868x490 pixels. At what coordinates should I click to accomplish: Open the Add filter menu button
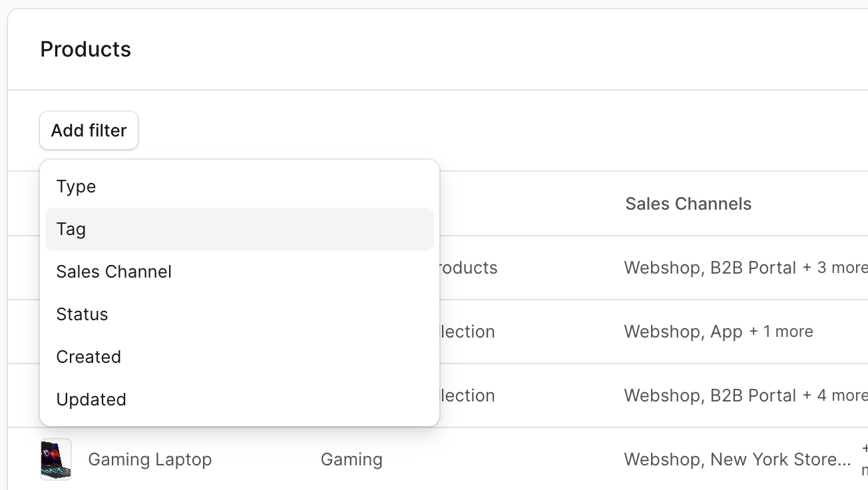point(89,130)
